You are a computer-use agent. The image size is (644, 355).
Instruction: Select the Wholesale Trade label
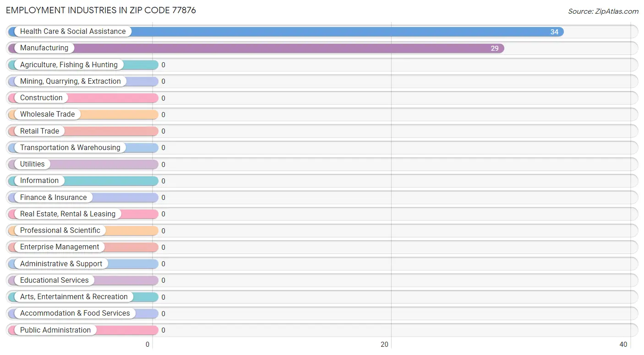click(x=47, y=114)
